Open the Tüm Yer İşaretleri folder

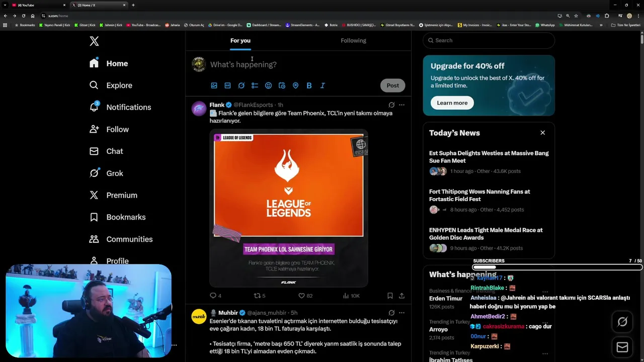coord(626,25)
